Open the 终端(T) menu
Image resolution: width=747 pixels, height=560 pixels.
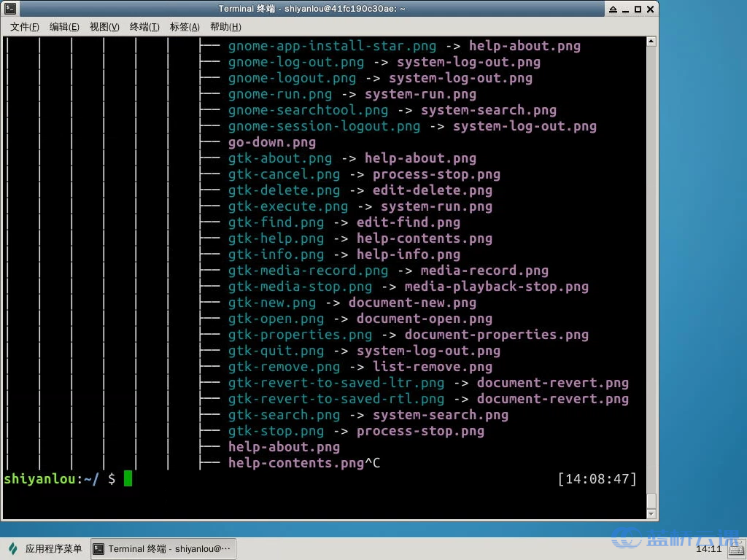tap(144, 27)
